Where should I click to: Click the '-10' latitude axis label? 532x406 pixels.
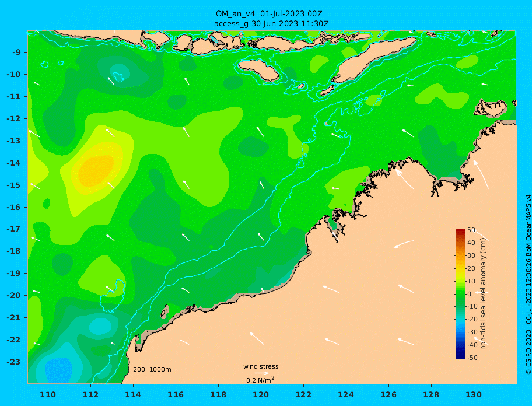tap(13, 74)
